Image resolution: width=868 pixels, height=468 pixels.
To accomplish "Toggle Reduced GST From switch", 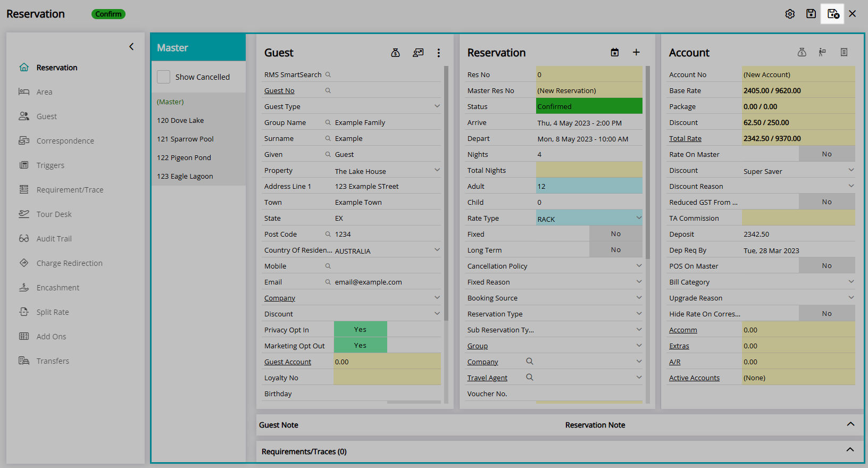I will click(x=827, y=202).
